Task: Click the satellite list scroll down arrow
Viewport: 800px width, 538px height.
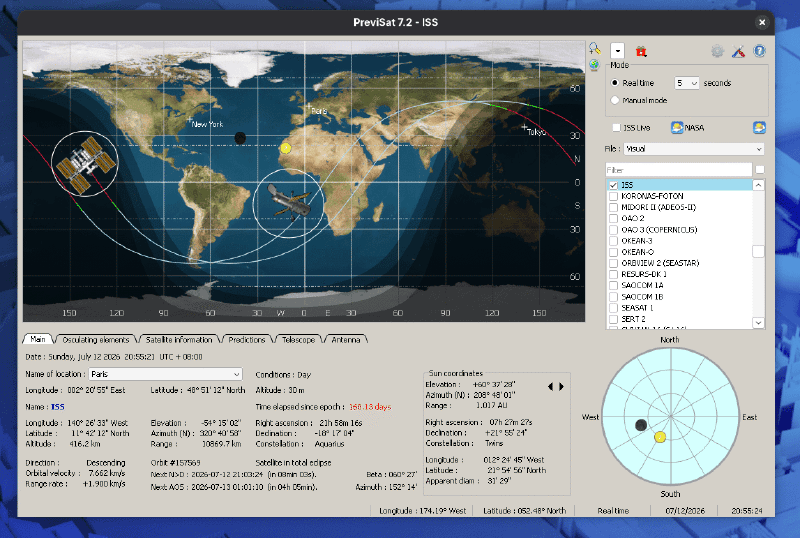Action: pyautogui.click(x=758, y=323)
